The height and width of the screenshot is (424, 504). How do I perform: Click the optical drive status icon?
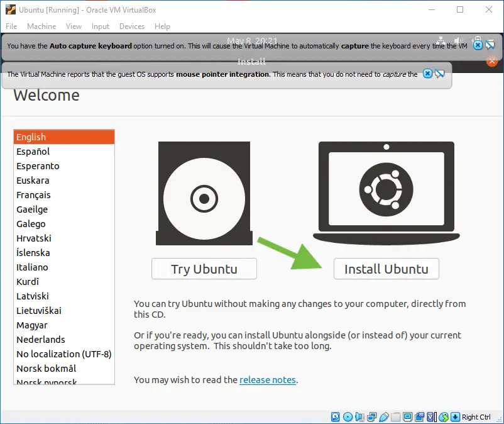348,417
